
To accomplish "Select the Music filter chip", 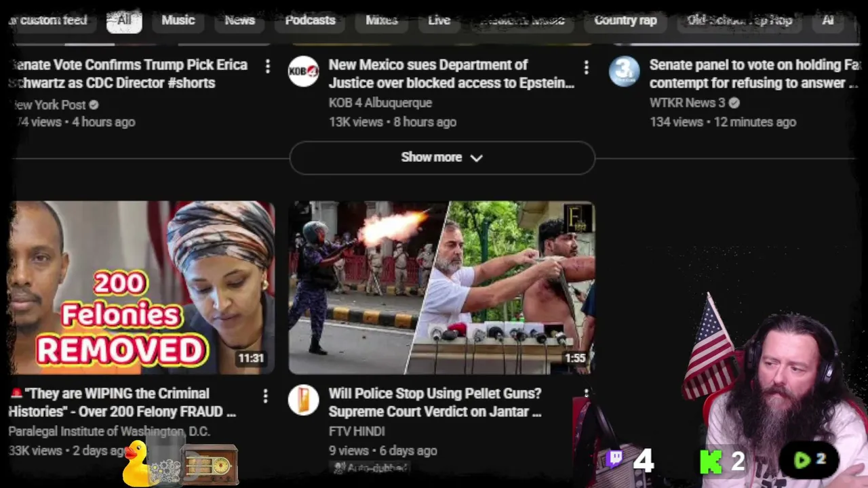I will coord(178,20).
